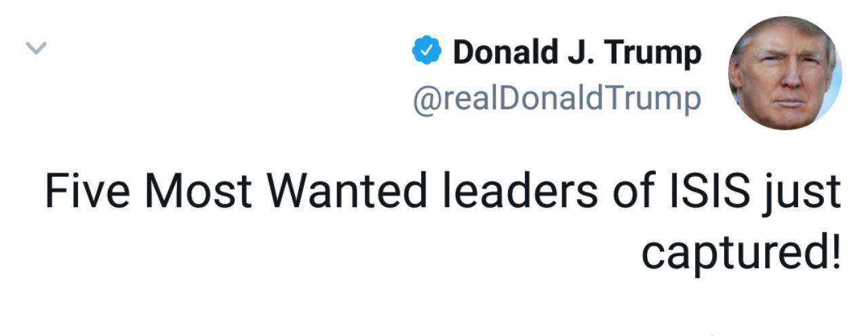Click the word "captured!" in tweet
The width and height of the screenshot is (868, 336).
741,253
